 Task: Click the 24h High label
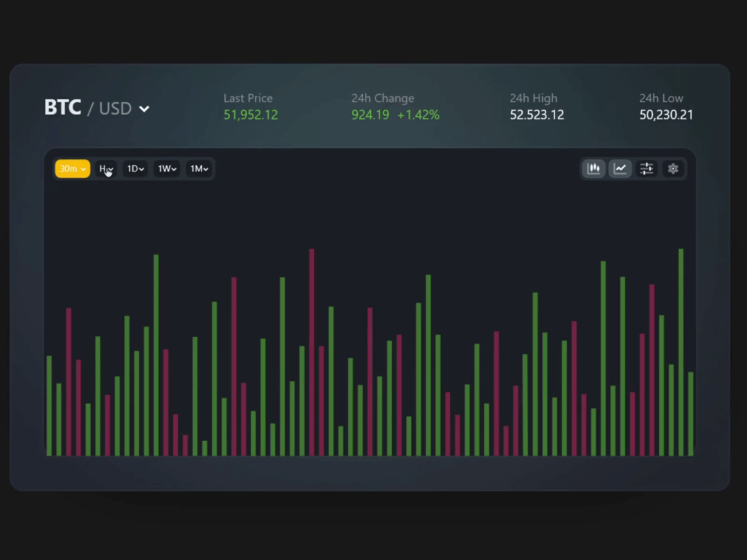click(534, 98)
